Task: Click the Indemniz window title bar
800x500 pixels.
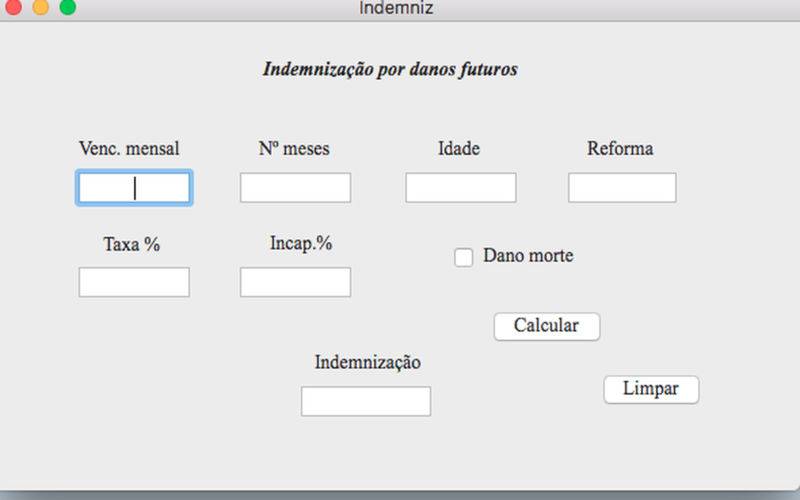Action: click(x=396, y=8)
